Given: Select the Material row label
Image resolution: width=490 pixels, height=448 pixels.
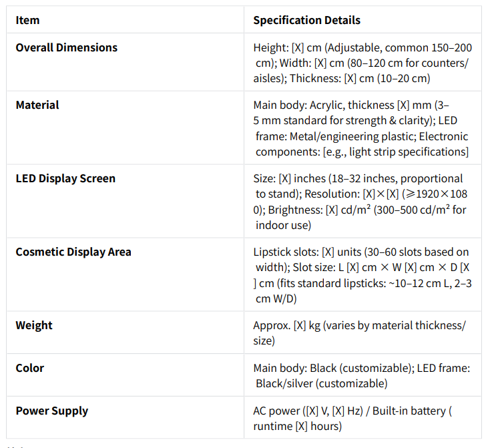Looking at the screenshot, I should click(37, 105).
